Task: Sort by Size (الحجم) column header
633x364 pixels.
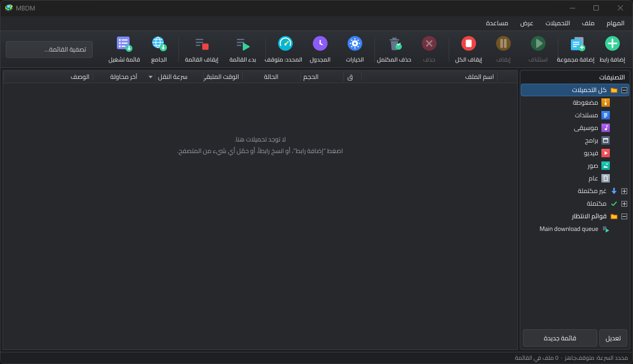Action: (322, 77)
